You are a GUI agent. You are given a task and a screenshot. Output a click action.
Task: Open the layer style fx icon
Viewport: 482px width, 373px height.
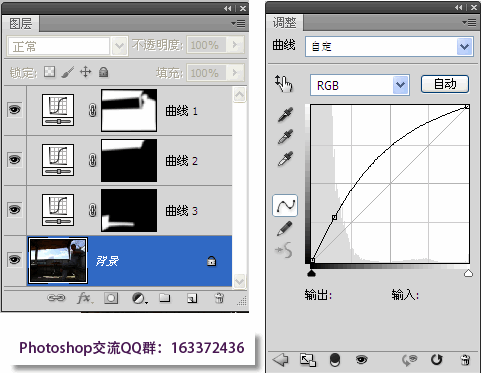(85, 298)
